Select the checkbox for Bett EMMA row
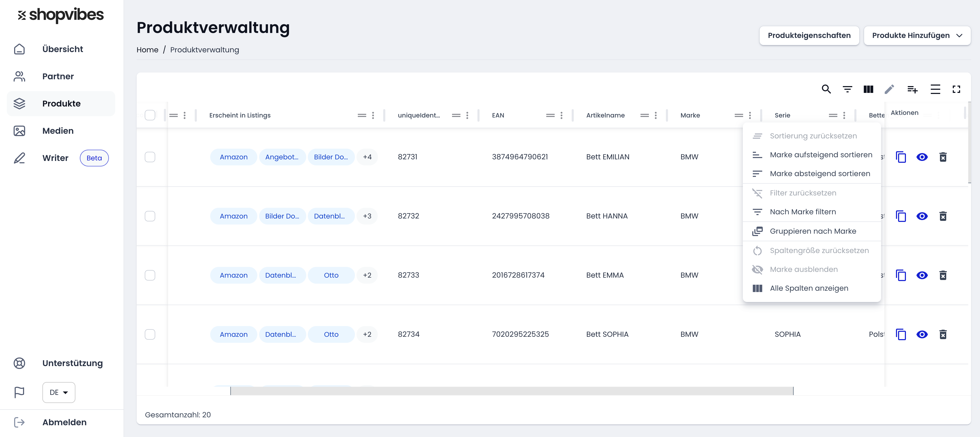980x437 pixels. point(150,275)
